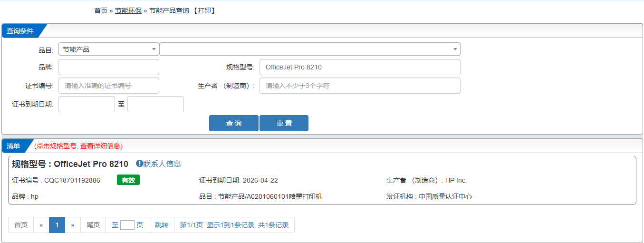Open the 规格型号 : OfficeJet Pro 8210 result title
The image size is (644, 243).
(70, 164)
